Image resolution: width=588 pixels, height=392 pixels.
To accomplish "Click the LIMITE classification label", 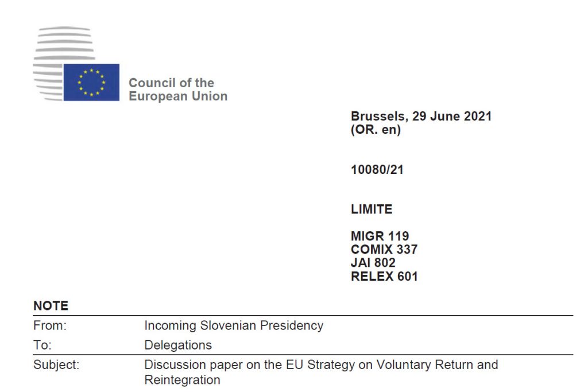I will (372, 209).
